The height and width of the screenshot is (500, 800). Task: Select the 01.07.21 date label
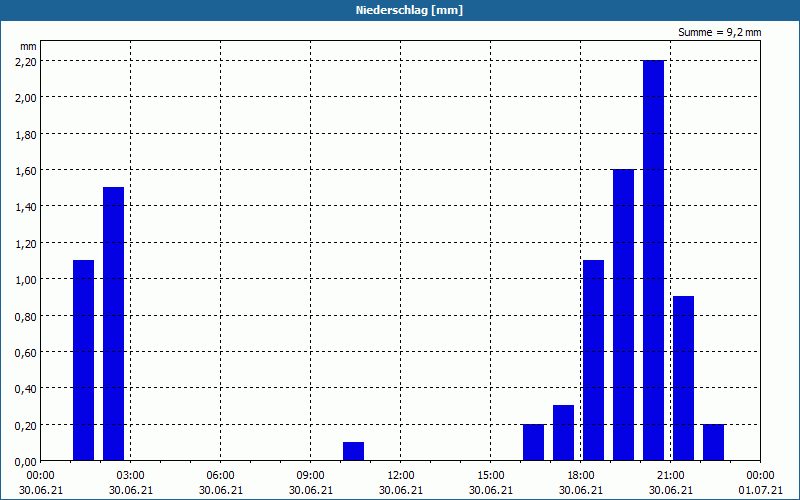point(760,490)
